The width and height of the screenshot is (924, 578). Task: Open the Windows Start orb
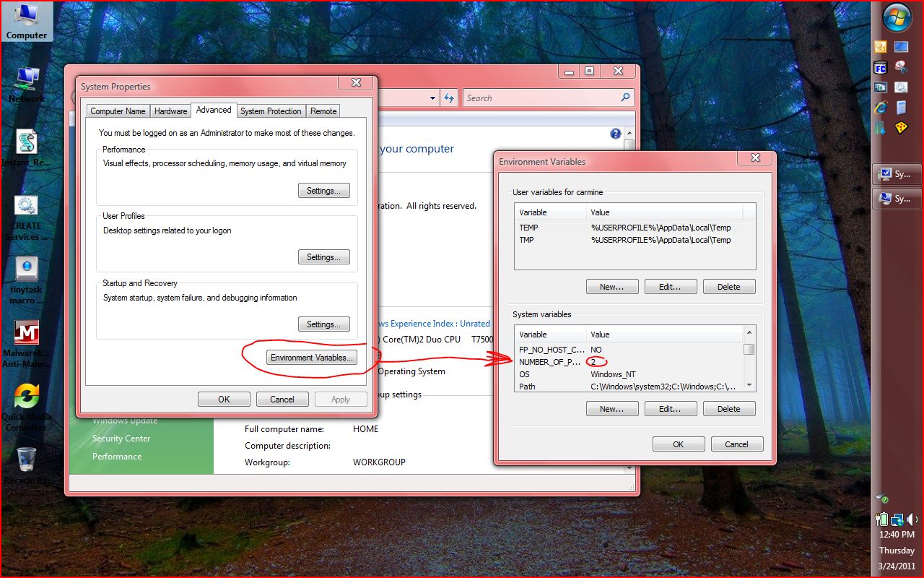(897, 18)
